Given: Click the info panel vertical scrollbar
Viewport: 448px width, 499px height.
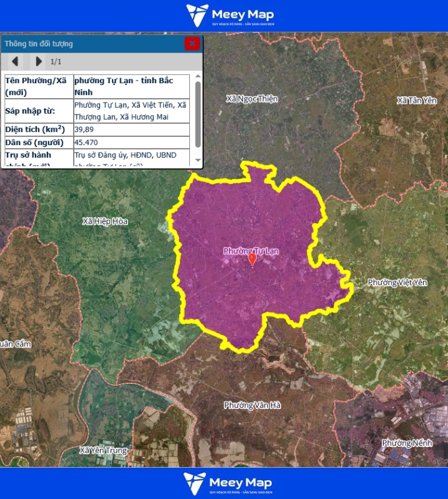Looking at the screenshot, I should [x=198, y=113].
